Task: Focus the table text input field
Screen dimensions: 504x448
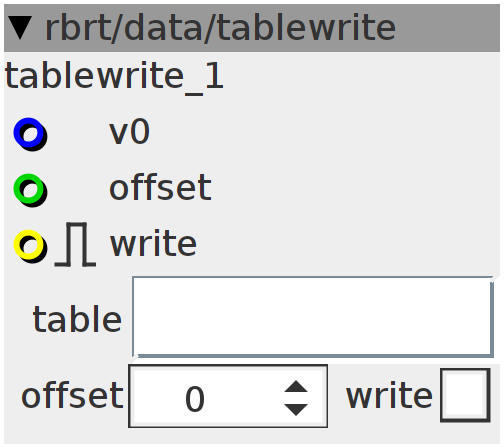Action: [313, 317]
